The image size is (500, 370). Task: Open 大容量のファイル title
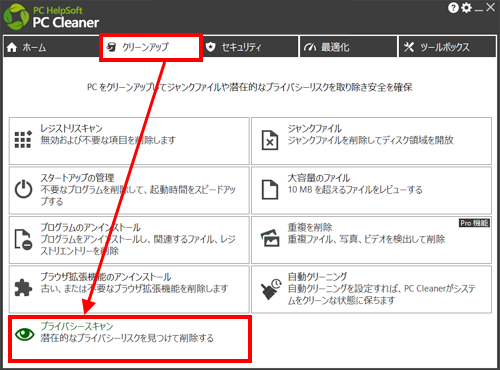(x=319, y=178)
